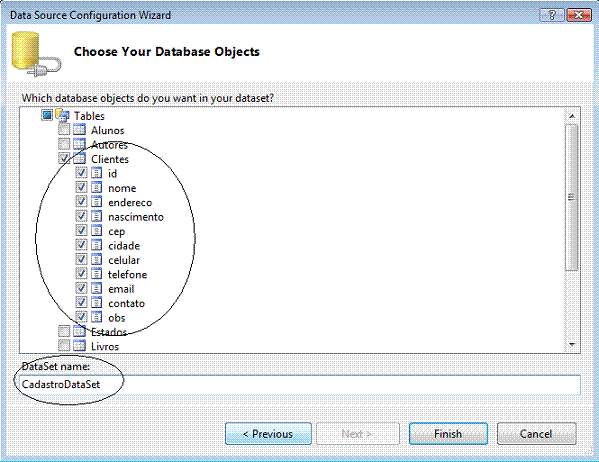The width and height of the screenshot is (599, 462).
Task: Click the Finish button
Action: click(448, 434)
